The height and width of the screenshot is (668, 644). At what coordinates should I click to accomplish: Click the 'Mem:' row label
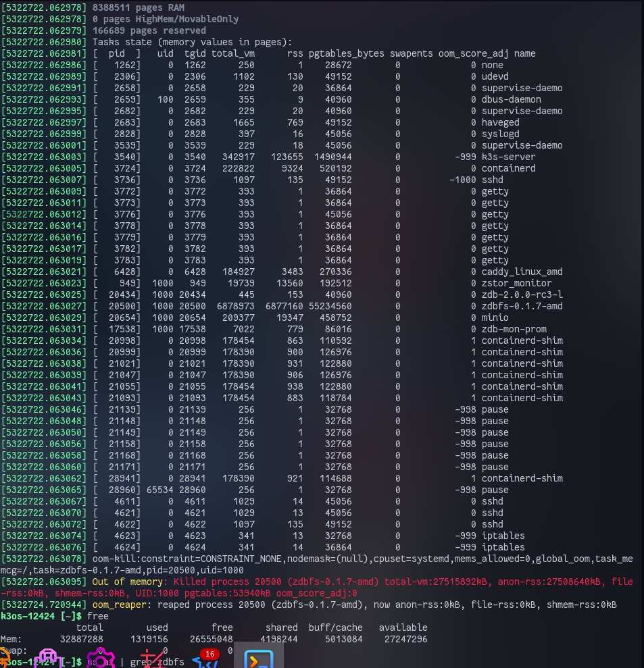(x=11, y=640)
